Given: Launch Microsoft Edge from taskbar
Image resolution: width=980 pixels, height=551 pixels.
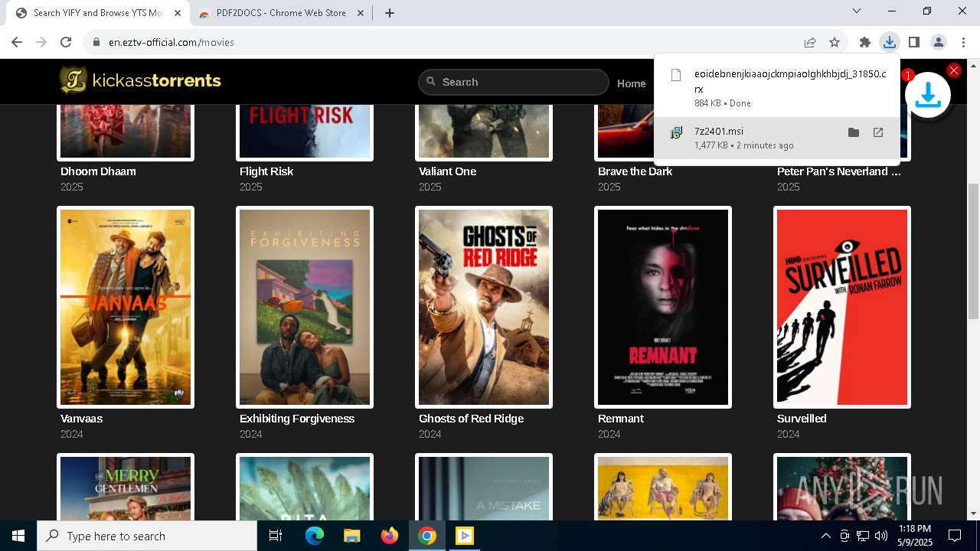Looking at the screenshot, I should 315,536.
